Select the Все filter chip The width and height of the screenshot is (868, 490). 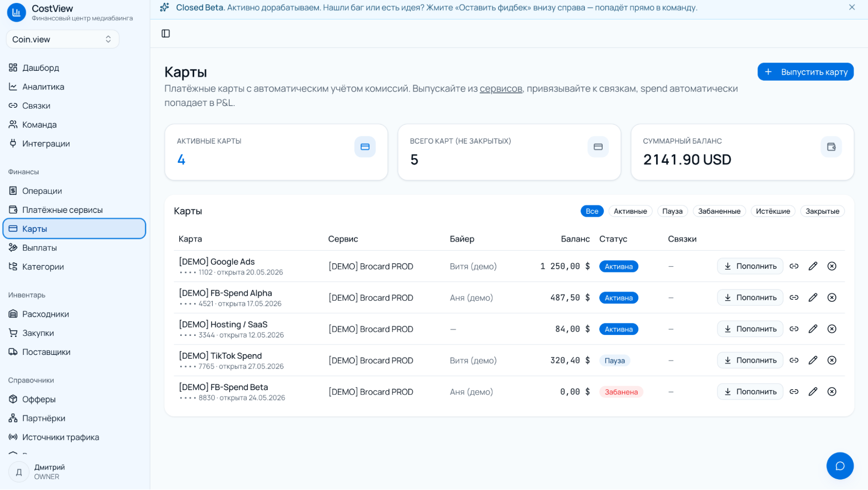point(592,211)
